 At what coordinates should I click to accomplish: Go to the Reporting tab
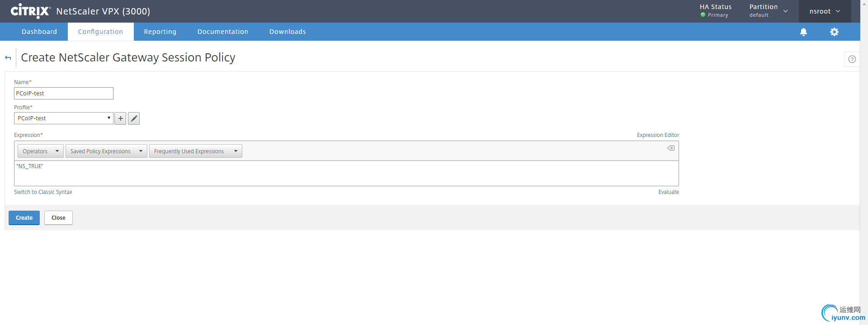coord(160,32)
